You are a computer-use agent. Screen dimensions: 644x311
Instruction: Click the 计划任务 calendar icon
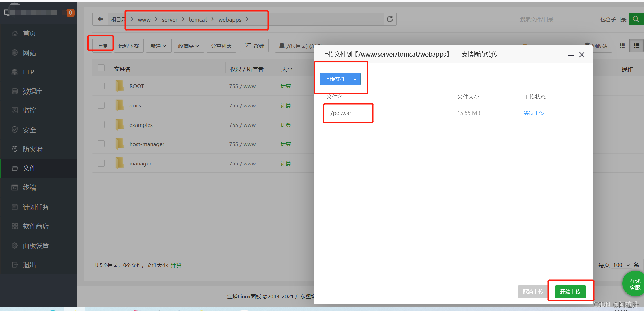(15, 207)
